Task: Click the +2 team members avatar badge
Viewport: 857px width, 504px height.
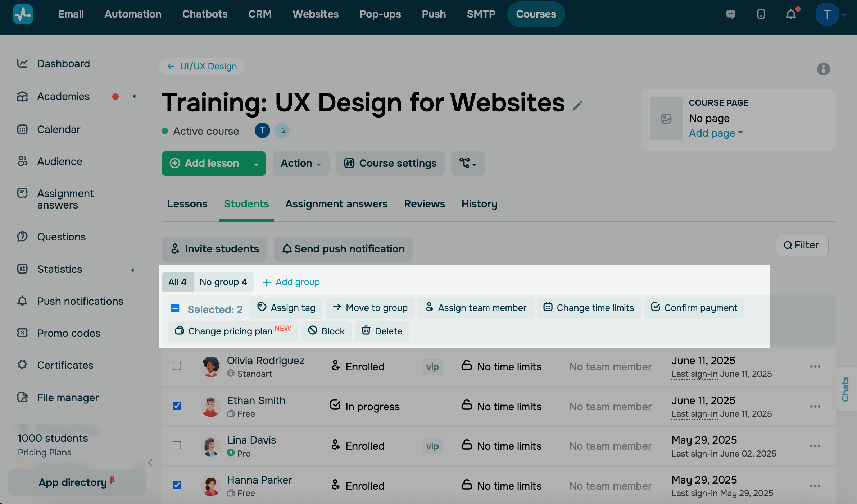Action: 282,130
